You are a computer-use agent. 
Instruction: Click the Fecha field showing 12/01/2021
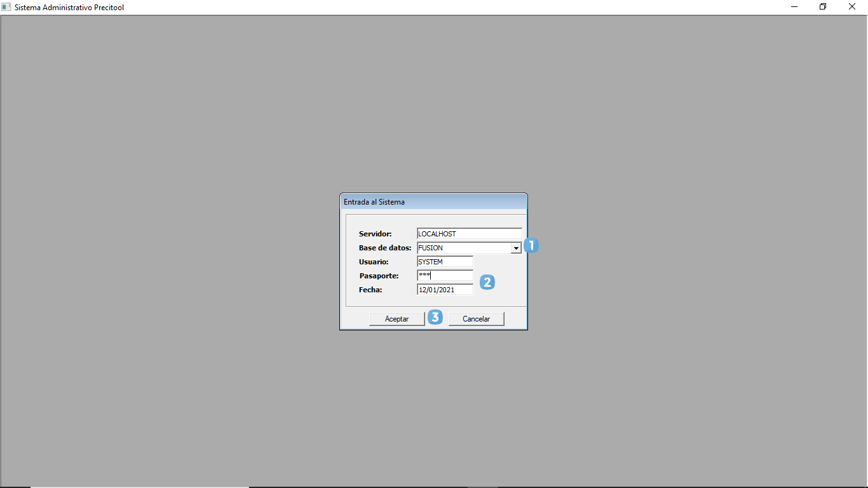point(445,290)
